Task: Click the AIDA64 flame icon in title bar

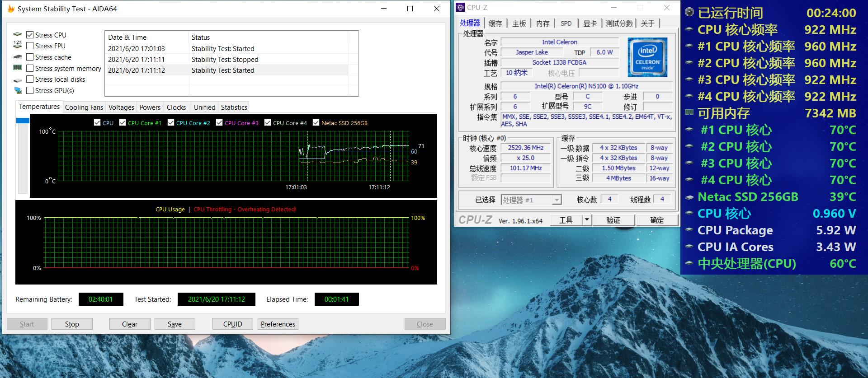Action: tap(10, 9)
